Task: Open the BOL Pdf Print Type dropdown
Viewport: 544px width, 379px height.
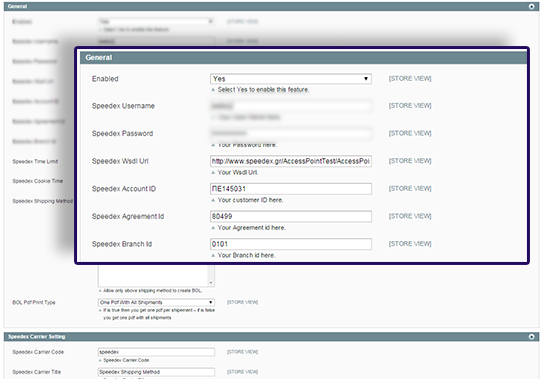Action: [156, 302]
